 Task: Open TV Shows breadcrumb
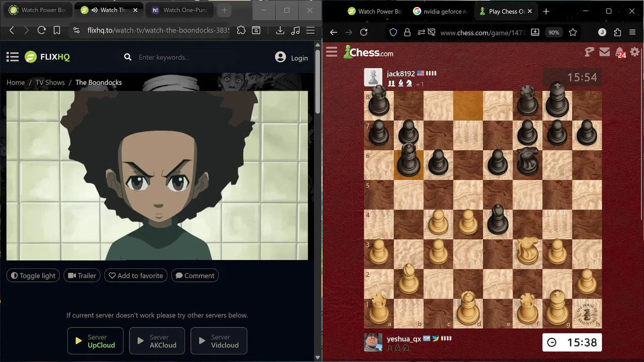(x=50, y=82)
